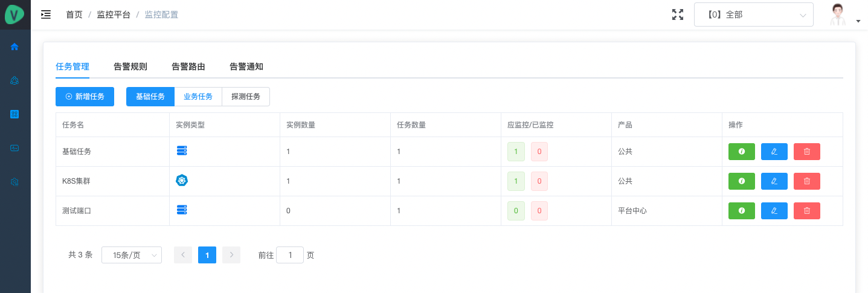Image resolution: width=868 pixels, height=293 pixels.
Task: Open the grid dashboard icon in sidebar
Action: coord(14,114)
